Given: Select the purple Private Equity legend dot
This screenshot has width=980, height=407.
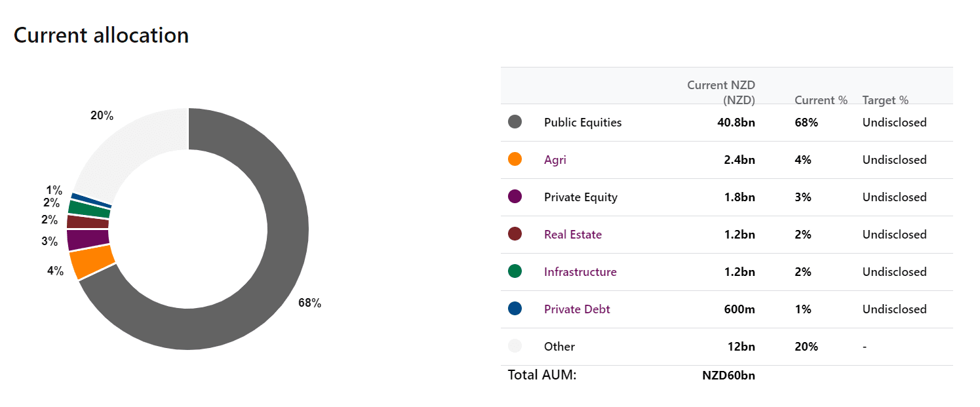Looking at the screenshot, I should 515,197.
